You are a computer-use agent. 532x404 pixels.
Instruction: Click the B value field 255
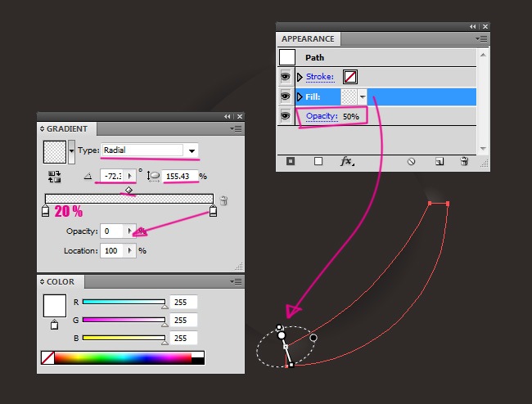[x=183, y=338]
